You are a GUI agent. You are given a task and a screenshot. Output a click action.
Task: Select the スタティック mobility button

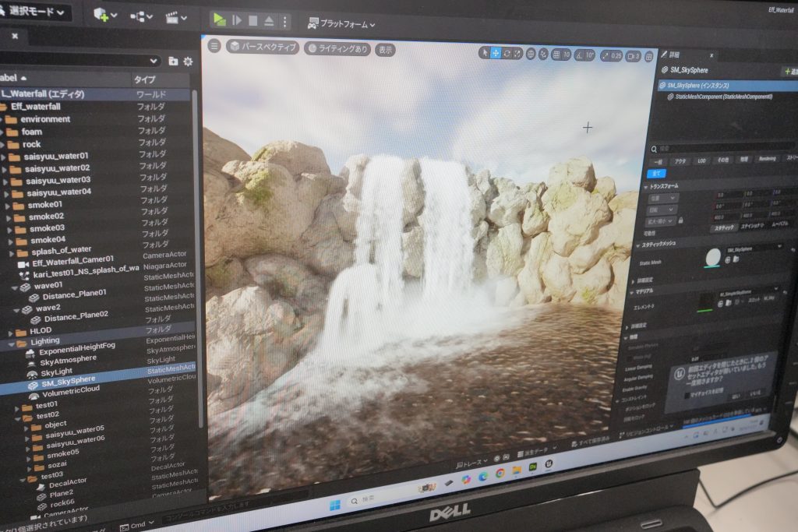point(723,227)
